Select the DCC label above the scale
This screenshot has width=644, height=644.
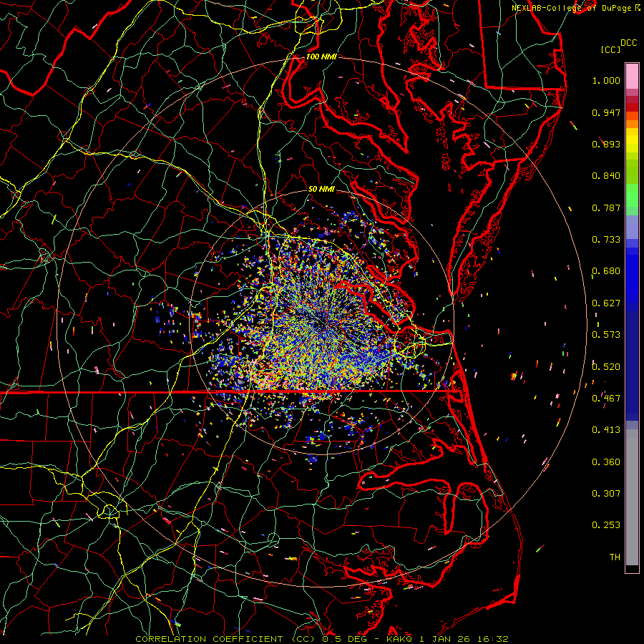point(629,43)
